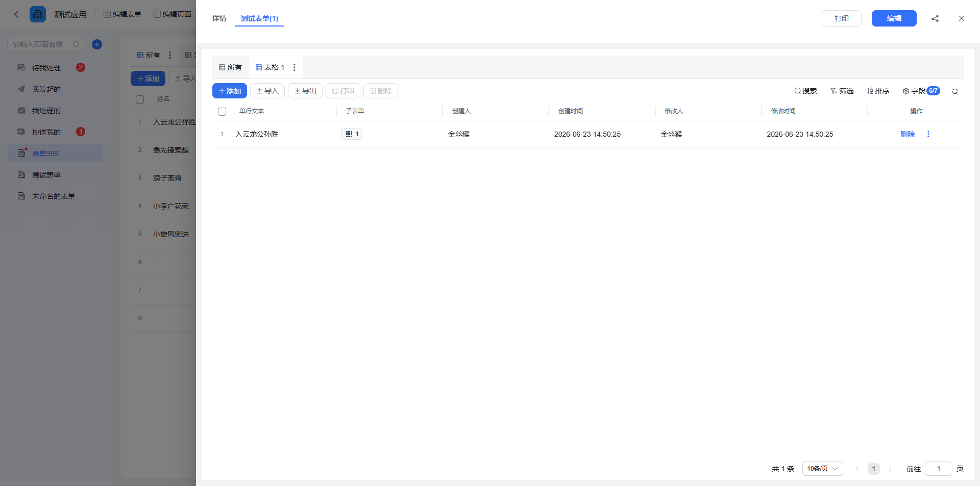Toggle the select-all checkbox in table header
The width and height of the screenshot is (980, 486).
pyautogui.click(x=222, y=112)
